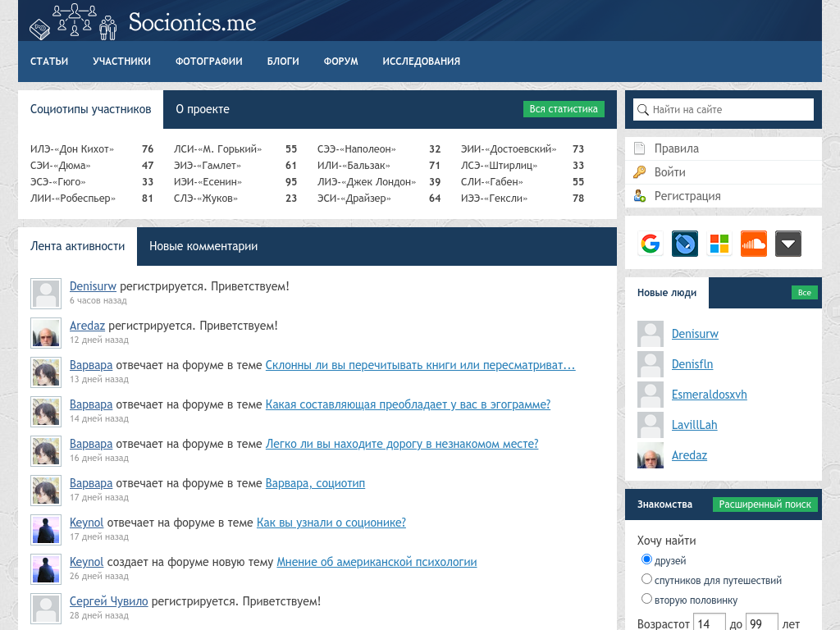
Task: Click the ЭИИ-«Достоевский» sociotype entry
Action: (509, 149)
